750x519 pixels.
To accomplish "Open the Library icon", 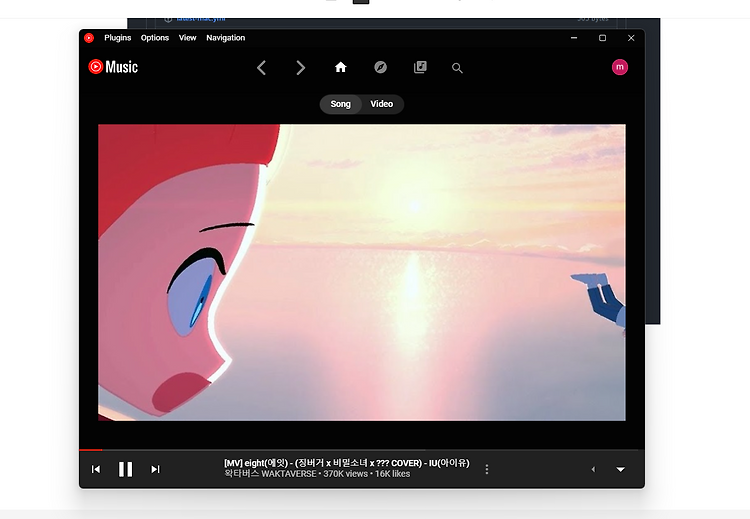I will [x=420, y=67].
